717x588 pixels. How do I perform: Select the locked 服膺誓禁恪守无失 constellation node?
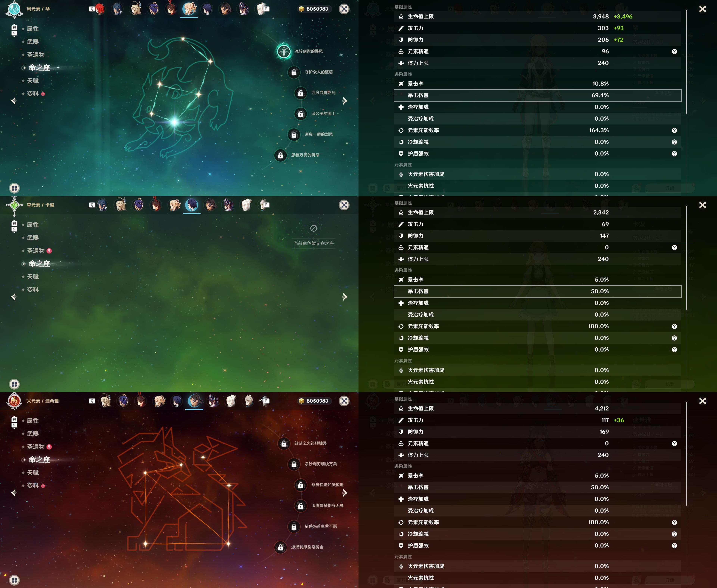pos(301,506)
